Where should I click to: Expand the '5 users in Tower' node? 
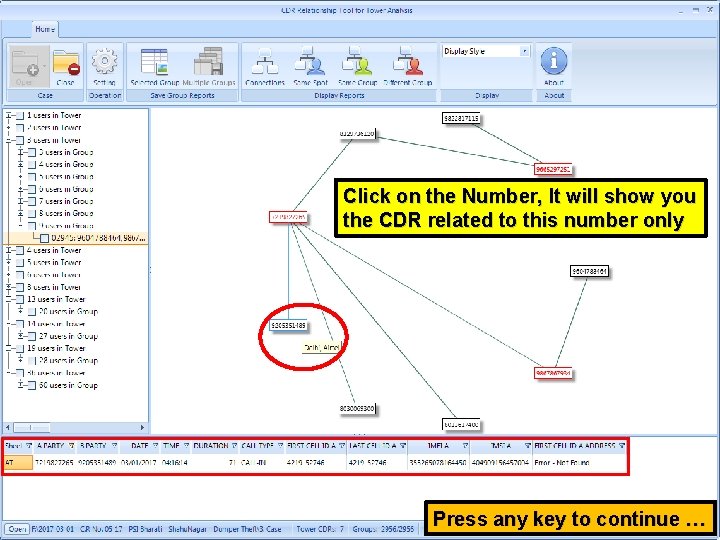click(8, 263)
